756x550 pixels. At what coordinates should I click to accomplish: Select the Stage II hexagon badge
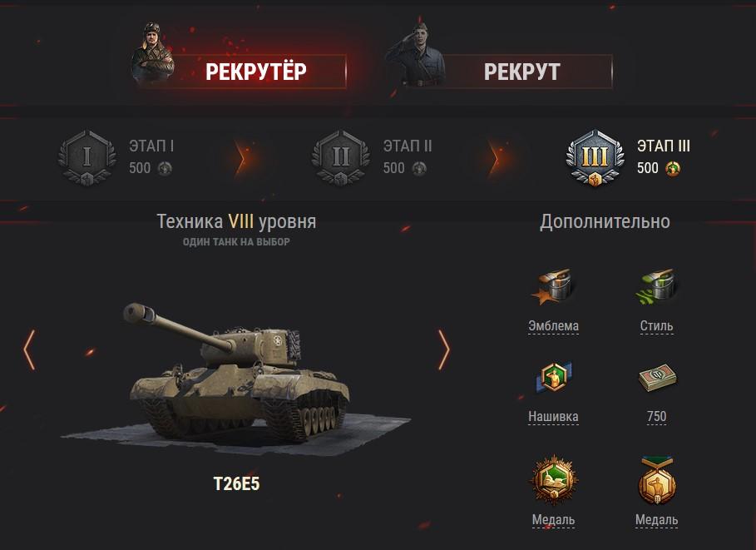[x=340, y=157]
